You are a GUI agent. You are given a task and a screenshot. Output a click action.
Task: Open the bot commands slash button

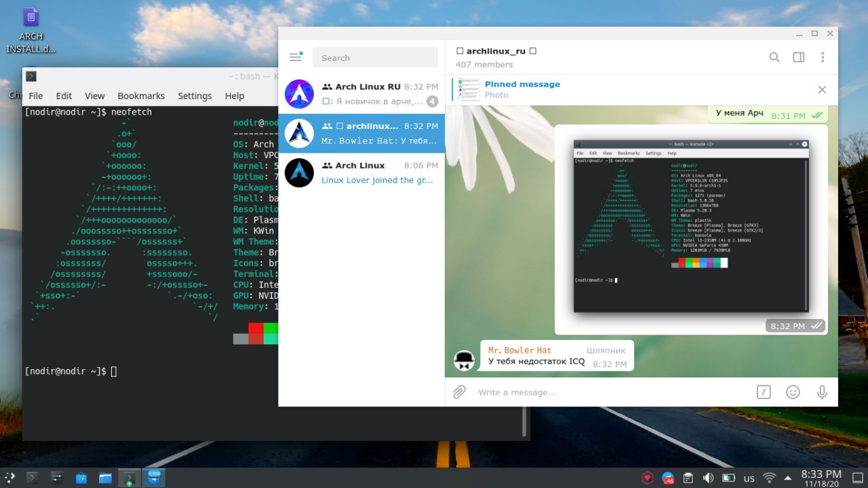coord(764,392)
